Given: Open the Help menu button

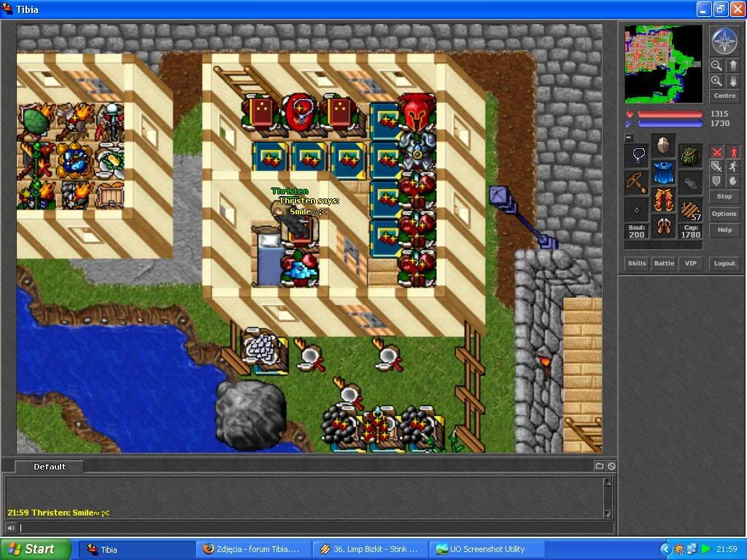Looking at the screenshot, I should [x=724, y=230].
